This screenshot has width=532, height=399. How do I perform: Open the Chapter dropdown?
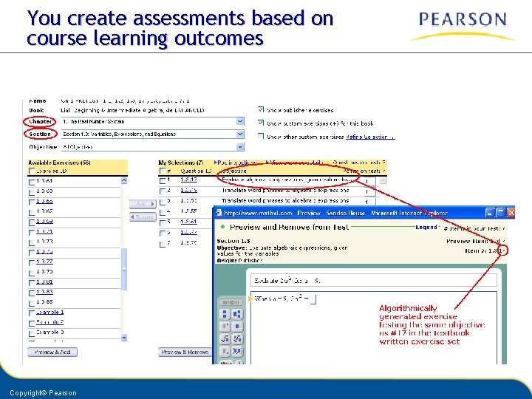point(240,121)
